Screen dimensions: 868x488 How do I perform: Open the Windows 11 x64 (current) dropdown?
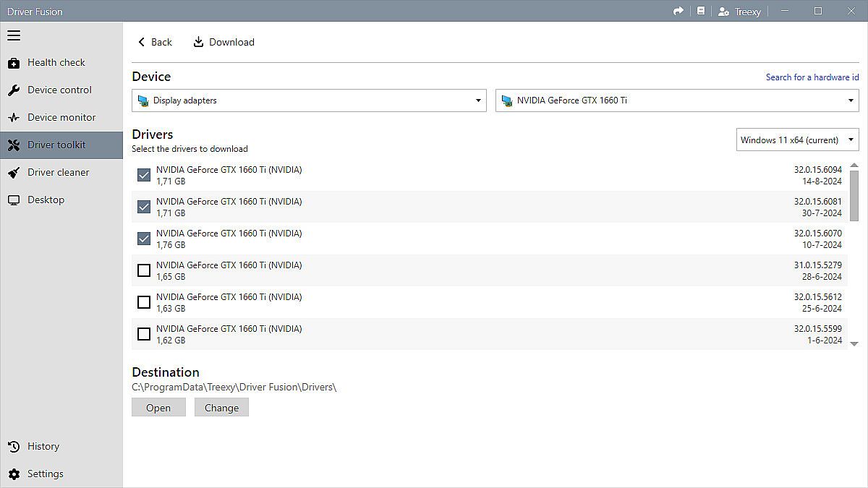click(x=797, y=140)
